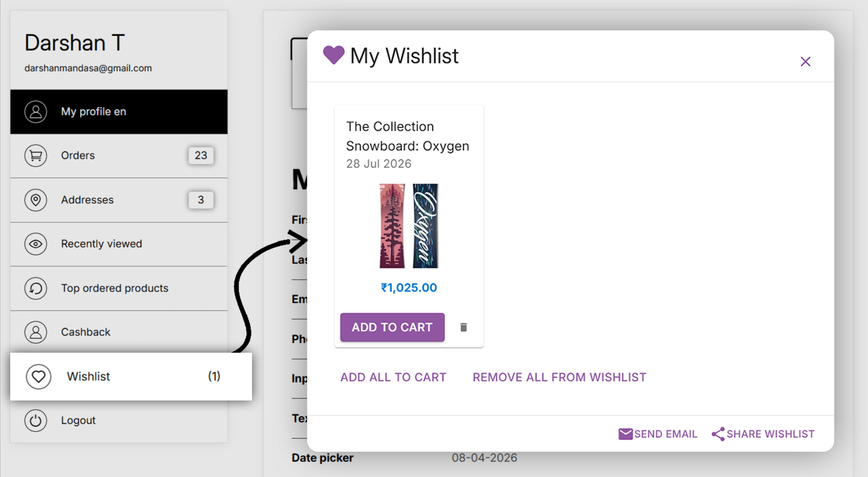Click the Date picker field 08-04-2026
The image size is (868, 477).
point(484,458)
